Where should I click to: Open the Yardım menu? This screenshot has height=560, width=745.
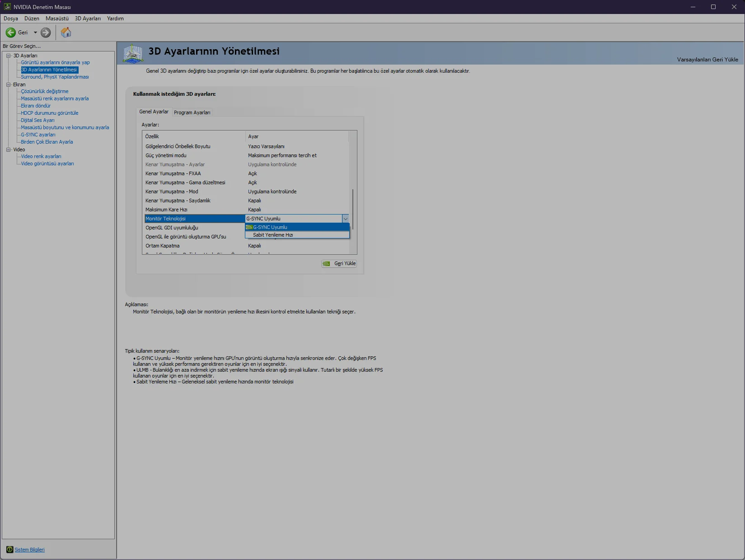(x=115, y=19)
